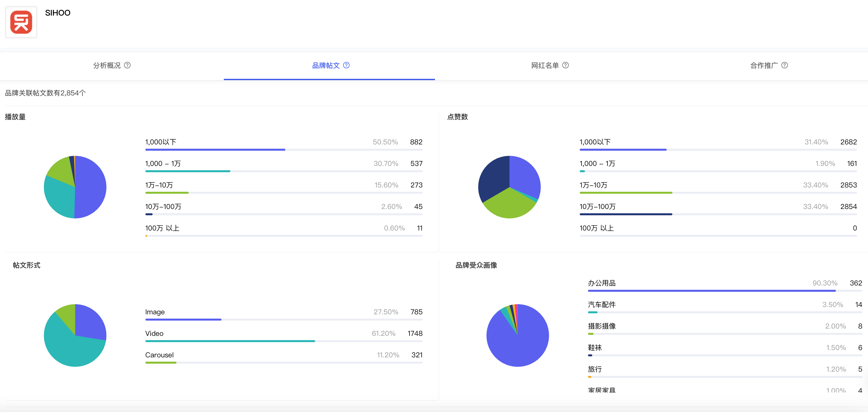Open the 网红名单 tab
The height and width of the screenshot is (412, 868).
point(545,65)
